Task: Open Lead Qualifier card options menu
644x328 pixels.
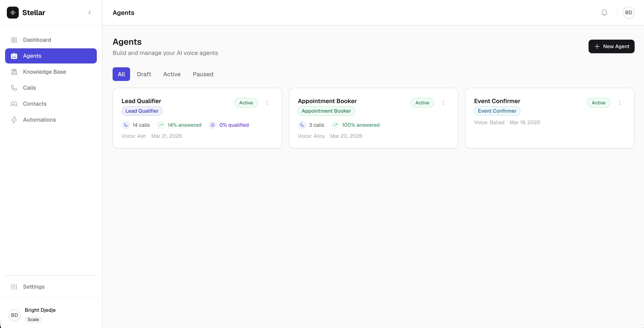Action: 267,103
